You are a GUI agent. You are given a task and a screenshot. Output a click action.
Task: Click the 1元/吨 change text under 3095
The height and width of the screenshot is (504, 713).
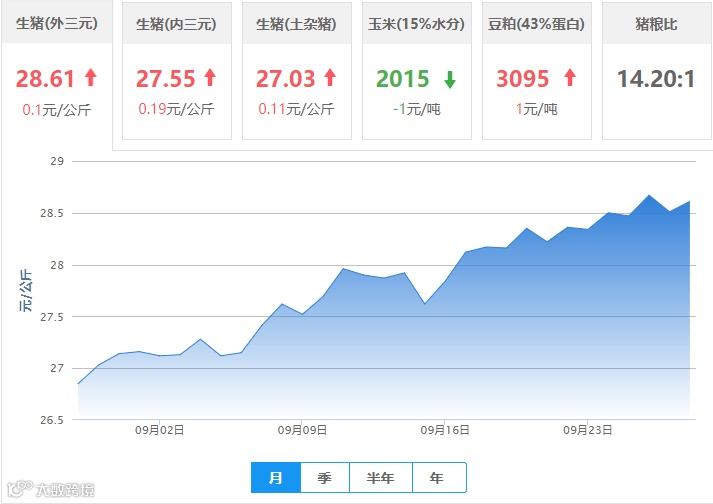pyautogui.click(x=537, y=109)
